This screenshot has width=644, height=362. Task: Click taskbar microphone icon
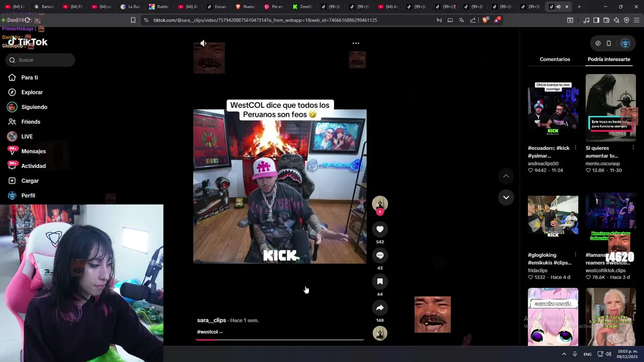[x=575, y=354]
